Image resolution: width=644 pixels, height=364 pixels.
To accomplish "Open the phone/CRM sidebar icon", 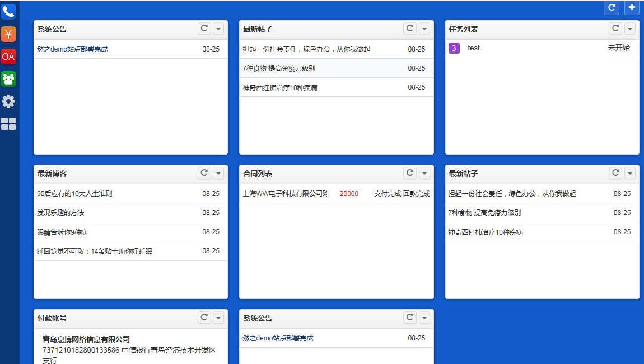I will click(9, 11).
